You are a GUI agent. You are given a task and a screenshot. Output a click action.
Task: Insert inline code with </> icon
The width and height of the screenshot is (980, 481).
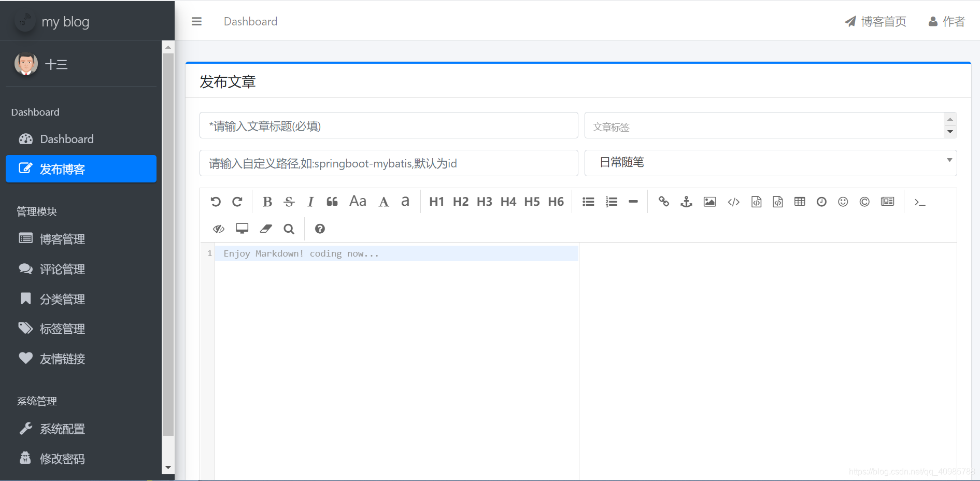coord(733,202)
